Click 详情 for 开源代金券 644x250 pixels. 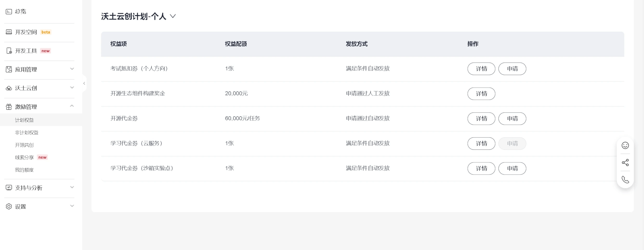[x=481, y=119]
